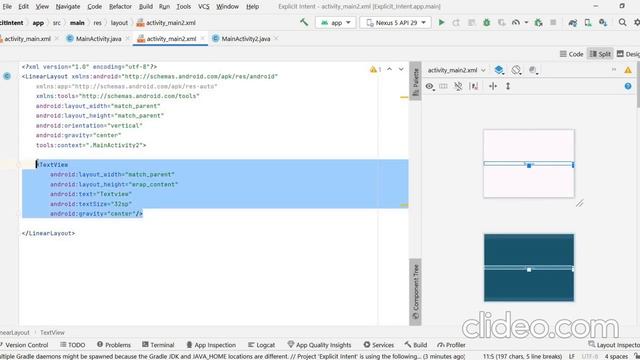Image resolution: width=640 pixels, height=360 pixels.
Task: Click the Profile app gauge icon
Action: point(516,23)
